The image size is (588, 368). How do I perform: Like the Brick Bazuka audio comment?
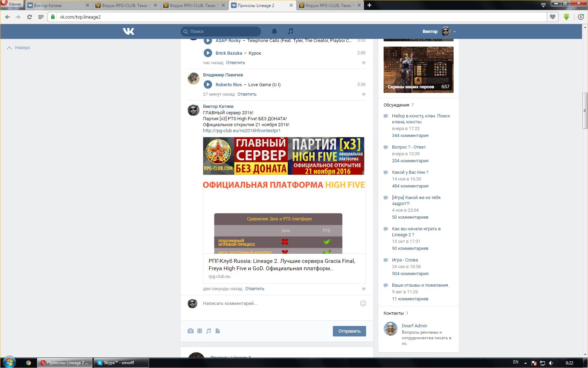364,63
